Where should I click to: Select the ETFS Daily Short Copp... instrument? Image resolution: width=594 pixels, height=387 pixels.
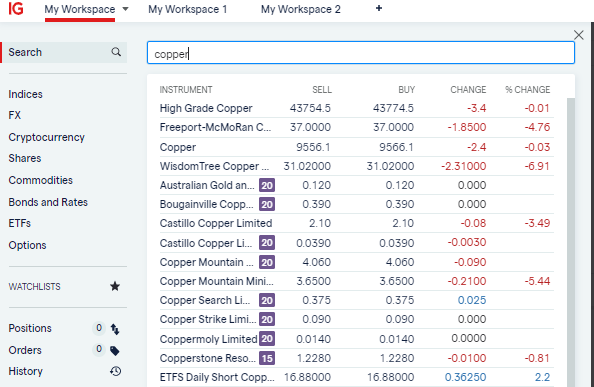click(x=217, y=377)
